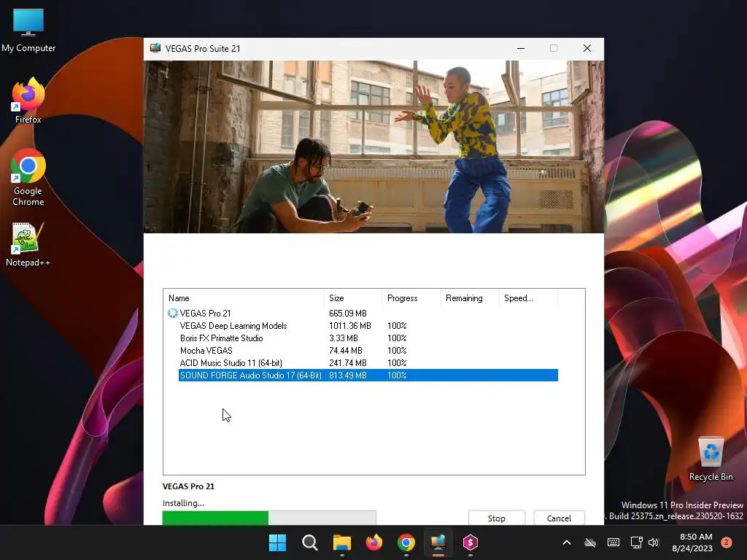
Task: Click the 813.49 MB size value
Action: (x=348, y=376)
